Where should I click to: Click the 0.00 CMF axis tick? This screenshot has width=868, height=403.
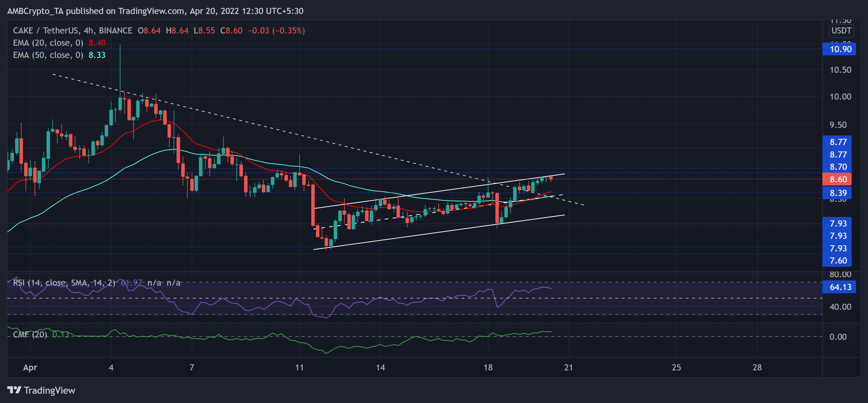coord(838,337)
